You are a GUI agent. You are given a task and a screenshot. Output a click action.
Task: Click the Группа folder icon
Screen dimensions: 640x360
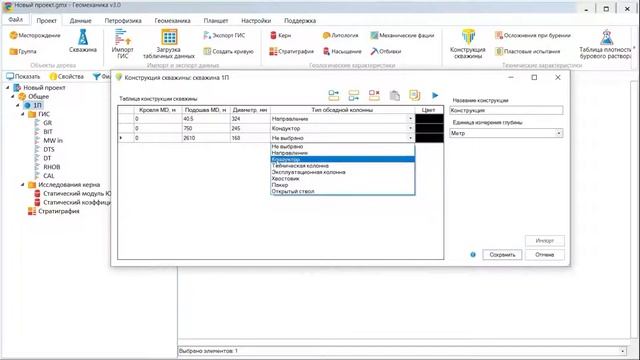pos(13,51)
